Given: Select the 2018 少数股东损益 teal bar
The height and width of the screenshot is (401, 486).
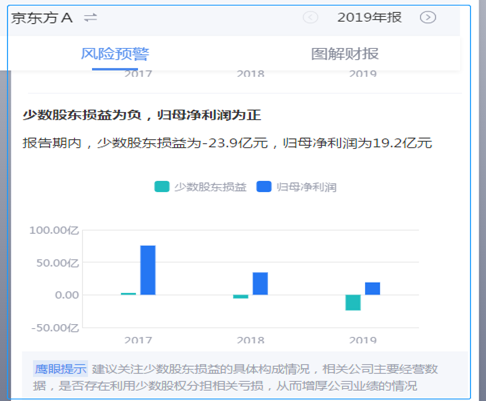Looking at the screenshot, I should click(241, 297).
